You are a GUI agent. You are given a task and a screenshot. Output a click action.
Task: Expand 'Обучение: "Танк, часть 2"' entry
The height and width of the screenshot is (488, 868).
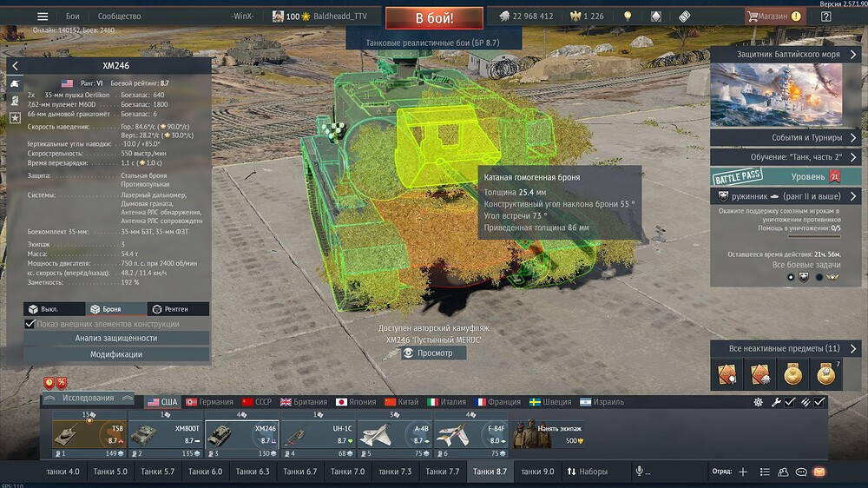click(786, 157)
